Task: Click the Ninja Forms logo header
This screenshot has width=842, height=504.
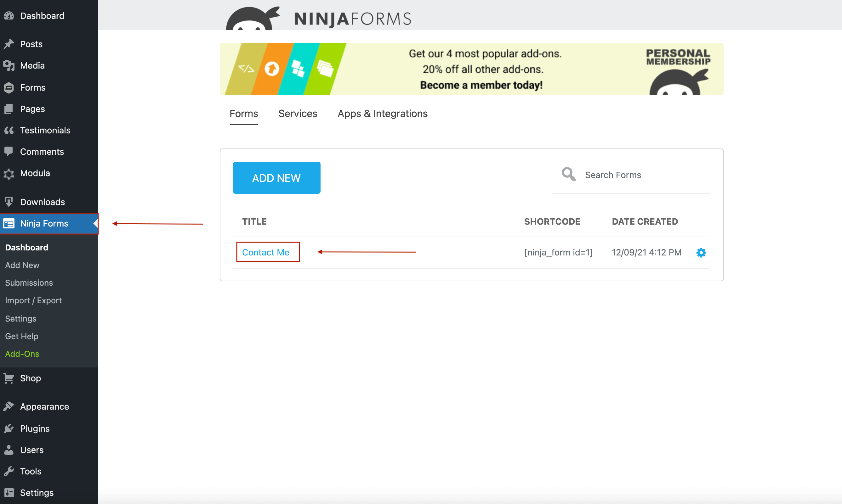Action: 319,18
